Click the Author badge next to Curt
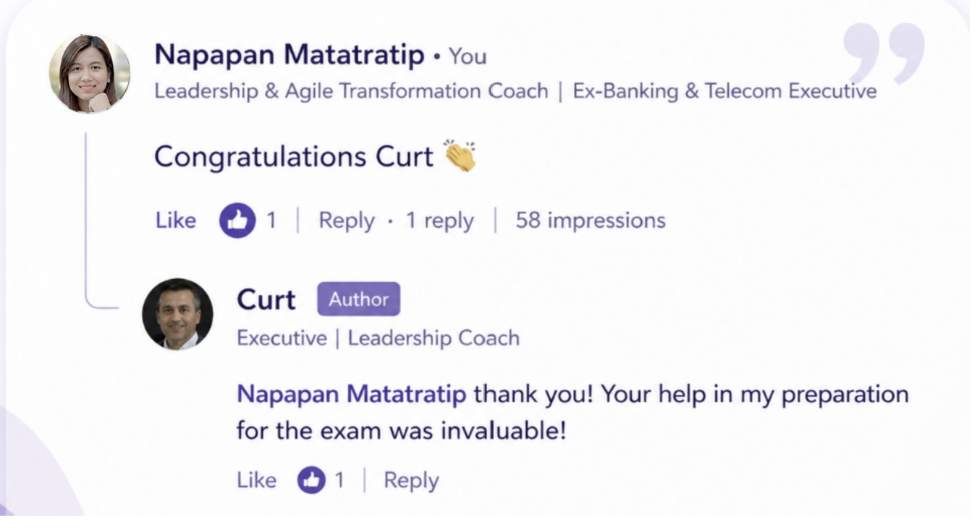Image resolution: width=980 pixels, height=528 pixels. tap(358, 299)
